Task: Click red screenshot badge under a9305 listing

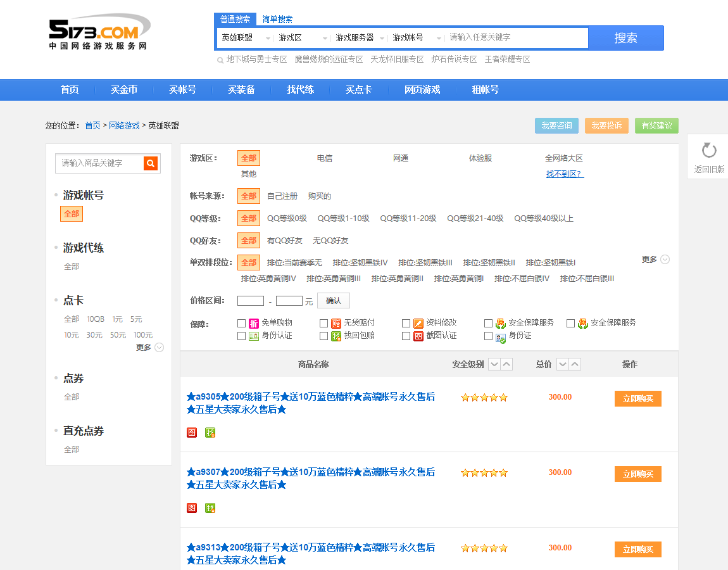Action: pyautogui.click(x=192, y=433)
